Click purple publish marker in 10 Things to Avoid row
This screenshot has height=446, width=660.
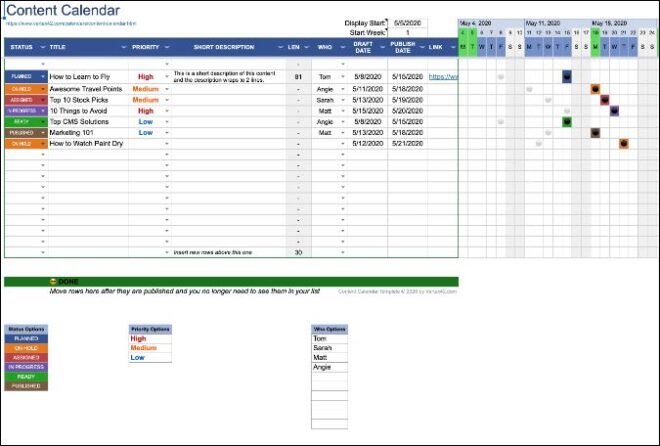pyautogui.click(x=614, y=111)
